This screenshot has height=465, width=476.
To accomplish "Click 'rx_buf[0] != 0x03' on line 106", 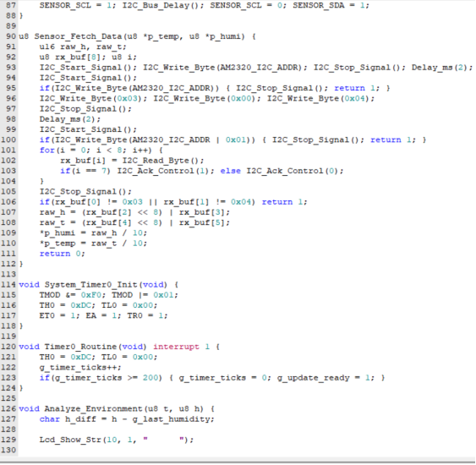I will [x=98, y=201].
